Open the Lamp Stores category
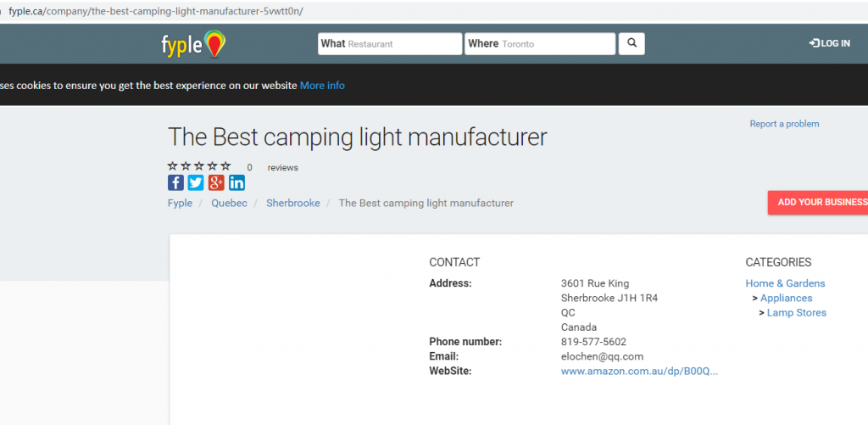The image size is (868, 425). click(796, 313)
